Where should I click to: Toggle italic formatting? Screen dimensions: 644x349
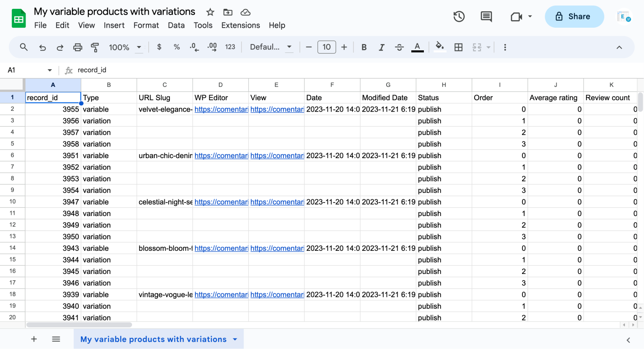382,47
